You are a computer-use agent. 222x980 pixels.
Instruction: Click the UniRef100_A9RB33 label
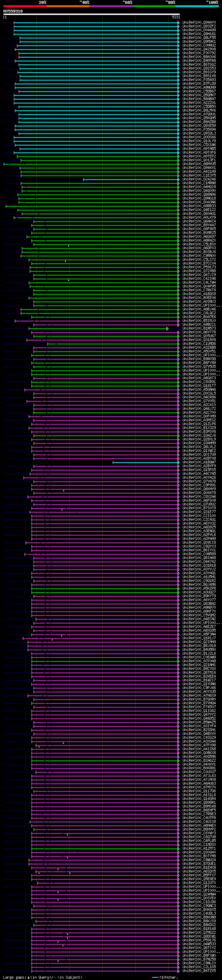coord(199,206)
